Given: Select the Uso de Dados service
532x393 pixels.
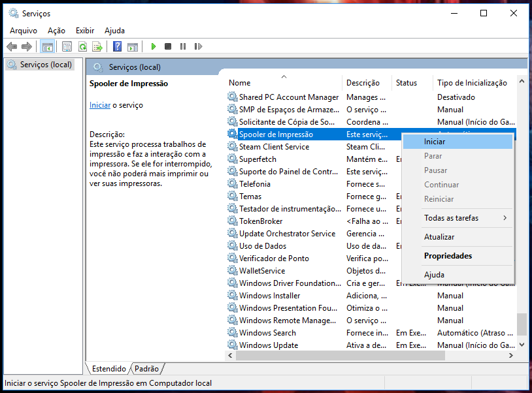Looking at the screenshot, I should coord(314,245).
